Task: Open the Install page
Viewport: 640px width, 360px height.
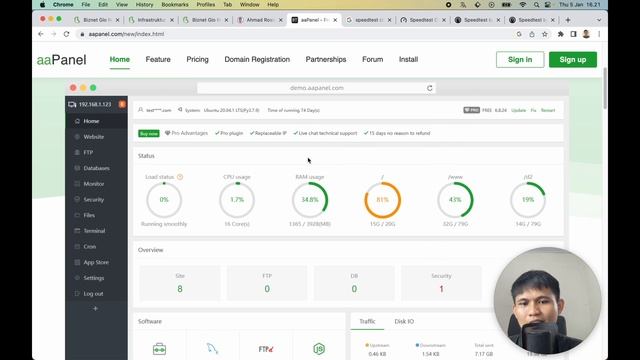Action: pos(408,60)
